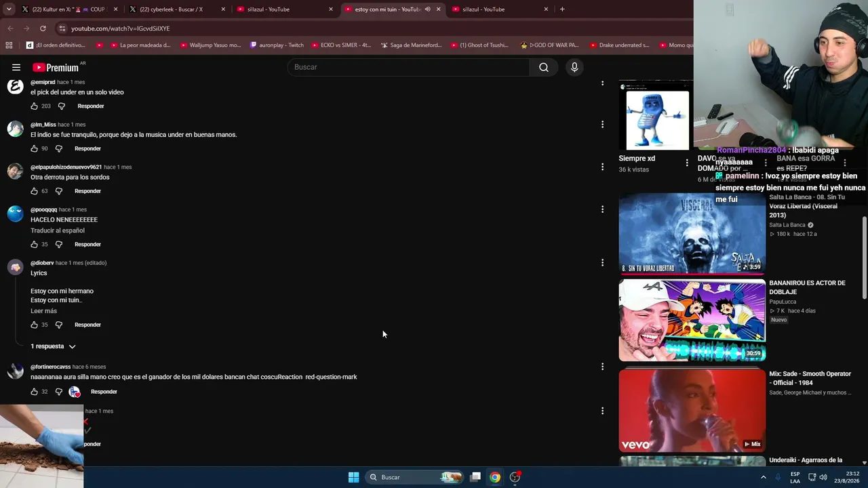Open the 'Saga de Marineford' bookmark
Screen dimensions: 868x488
pyautogui.click(x=412, y=45)
